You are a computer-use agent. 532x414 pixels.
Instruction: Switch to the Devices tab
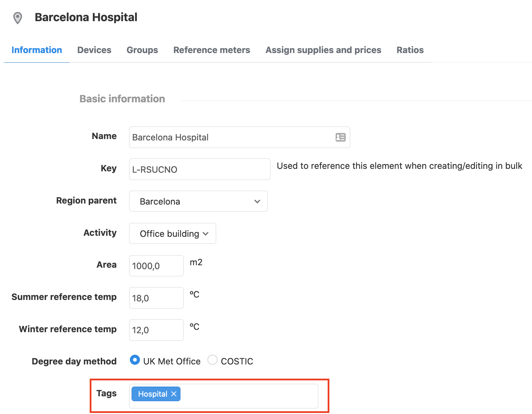(94, 50)
